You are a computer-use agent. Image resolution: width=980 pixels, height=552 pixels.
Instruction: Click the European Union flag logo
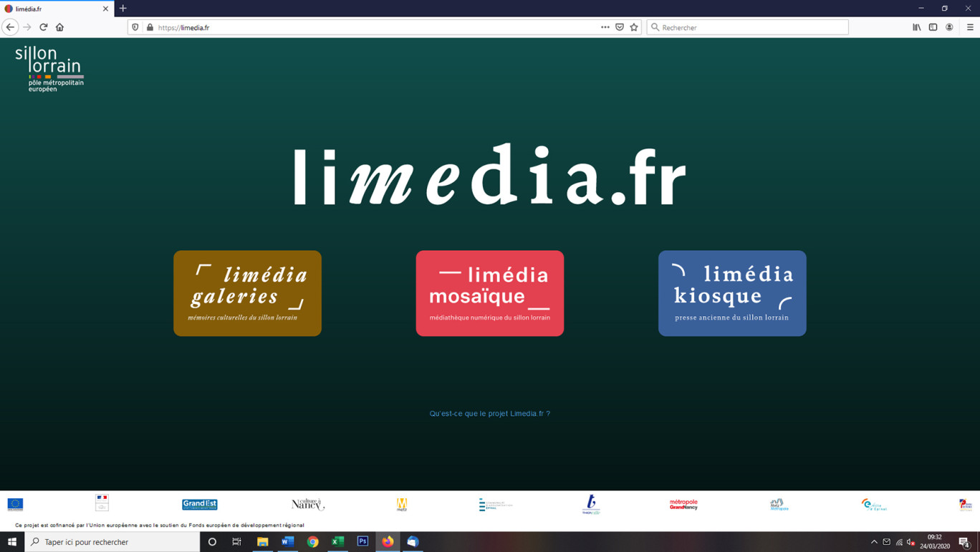(15, 505)
